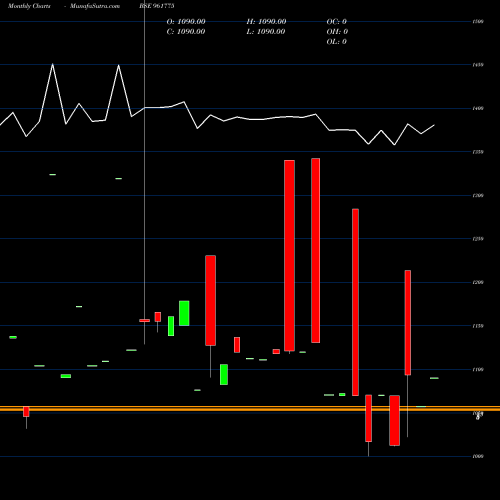
Task: Select the Open value 'O: 1090.00'
Action: [186, 22]
